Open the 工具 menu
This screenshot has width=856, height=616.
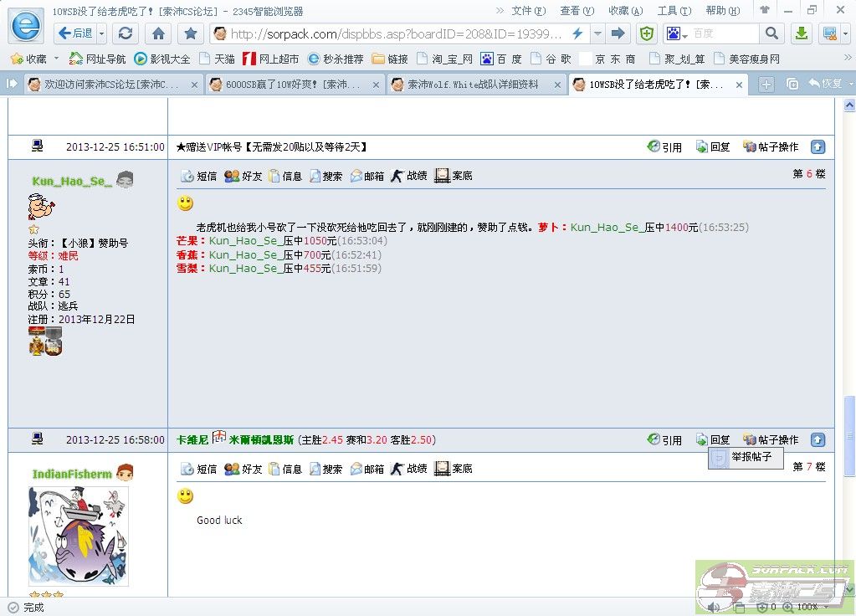pyautogui.click(x=674, y=11)
